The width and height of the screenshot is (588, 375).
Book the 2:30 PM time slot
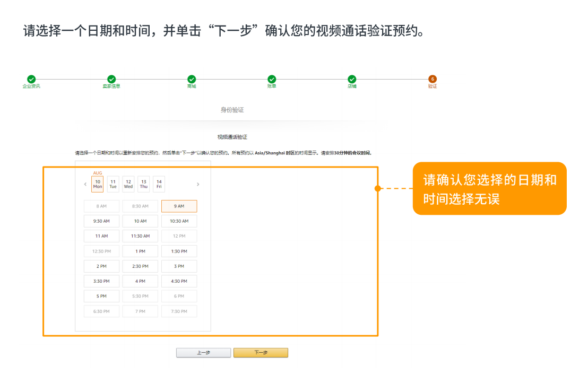(140, 266)
